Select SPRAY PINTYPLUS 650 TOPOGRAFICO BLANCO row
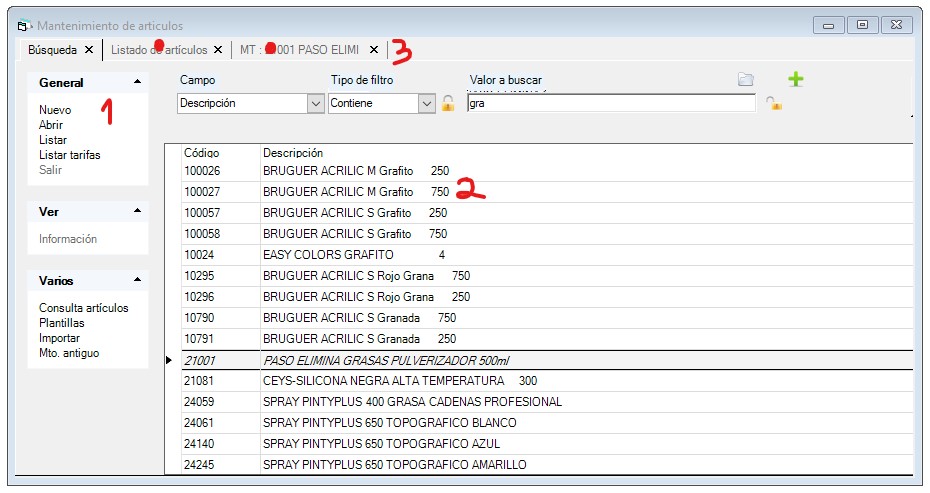 click(547, 422)
